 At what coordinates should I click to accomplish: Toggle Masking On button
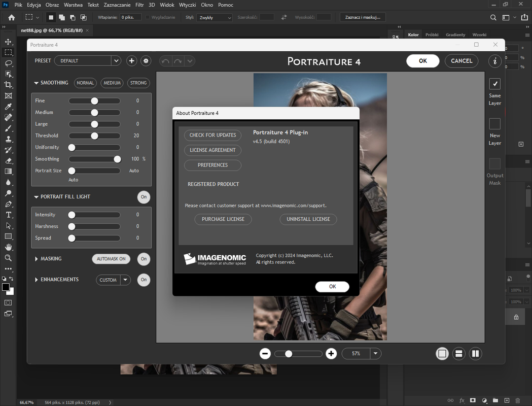tap(144, 259)
